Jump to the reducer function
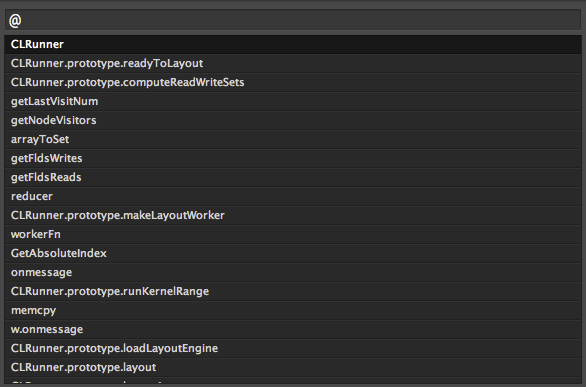 tap(293, 197)
